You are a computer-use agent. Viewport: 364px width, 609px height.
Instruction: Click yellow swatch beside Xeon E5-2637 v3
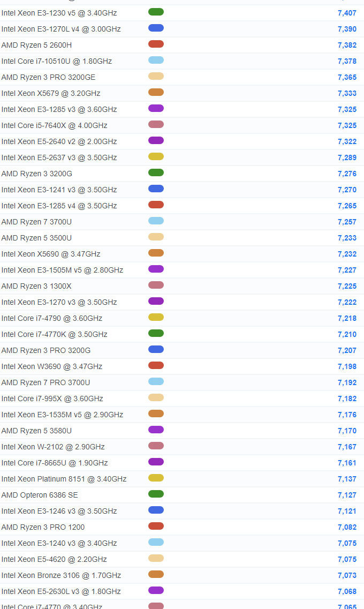156,156
